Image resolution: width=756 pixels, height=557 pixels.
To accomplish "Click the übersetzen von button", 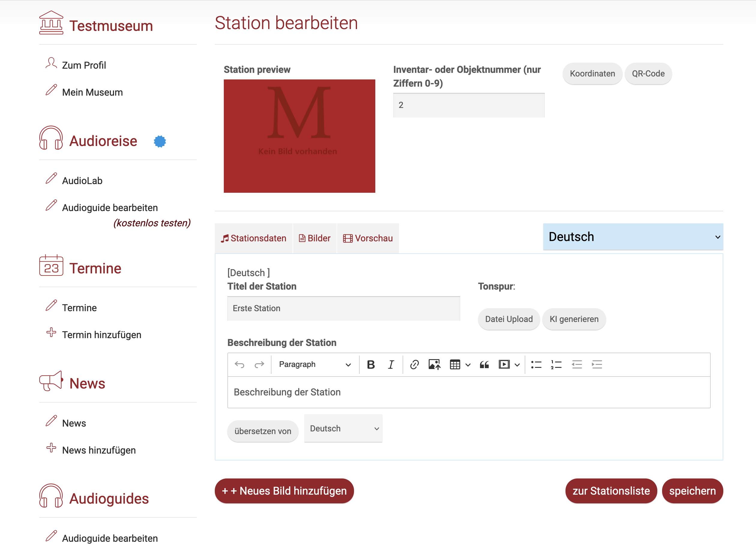I will click(263, 431).
